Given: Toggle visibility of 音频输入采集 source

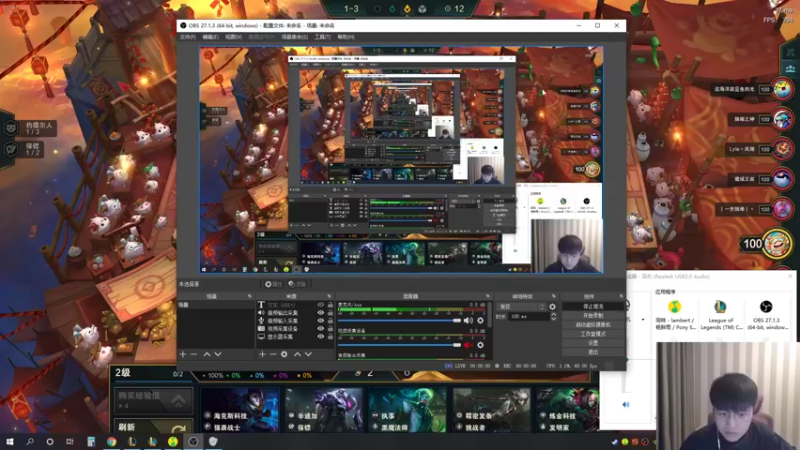Looking at the screenshot, I should pyautogui.click(x=320, y=321).
